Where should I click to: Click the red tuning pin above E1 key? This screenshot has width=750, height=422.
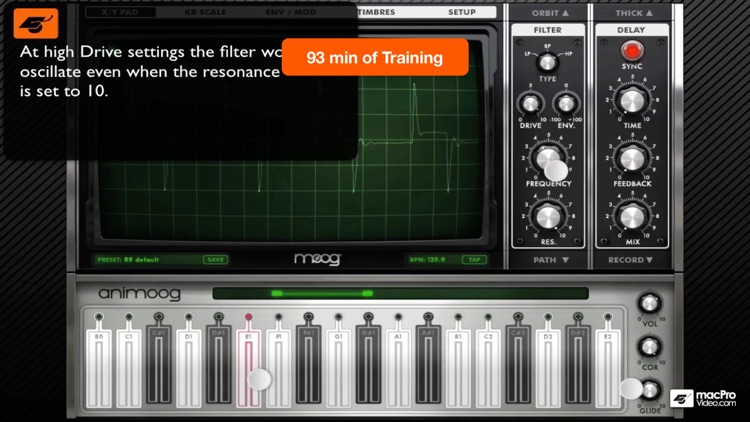tap(248, 317)
